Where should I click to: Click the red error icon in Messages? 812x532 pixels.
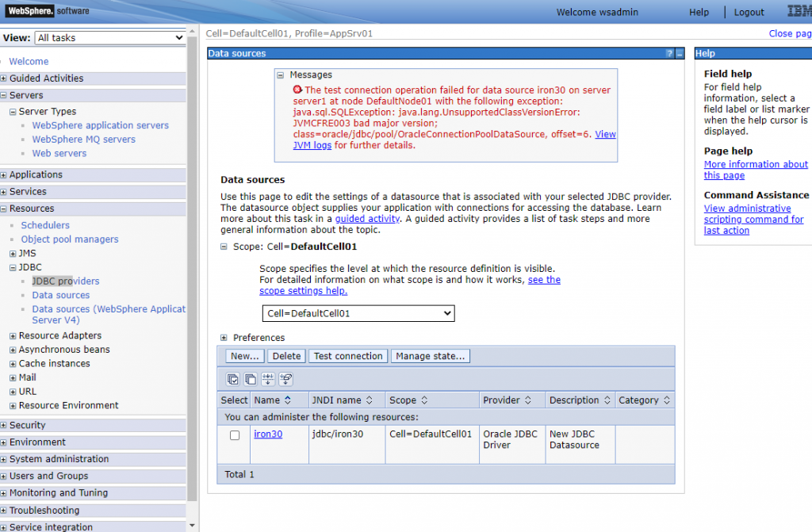pyautogui.click(x=297, y=90)
